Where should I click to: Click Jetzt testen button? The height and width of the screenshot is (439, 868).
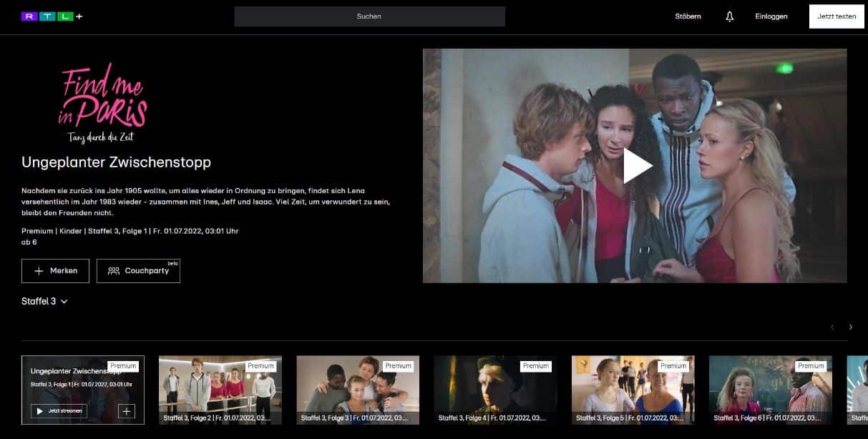837,16
